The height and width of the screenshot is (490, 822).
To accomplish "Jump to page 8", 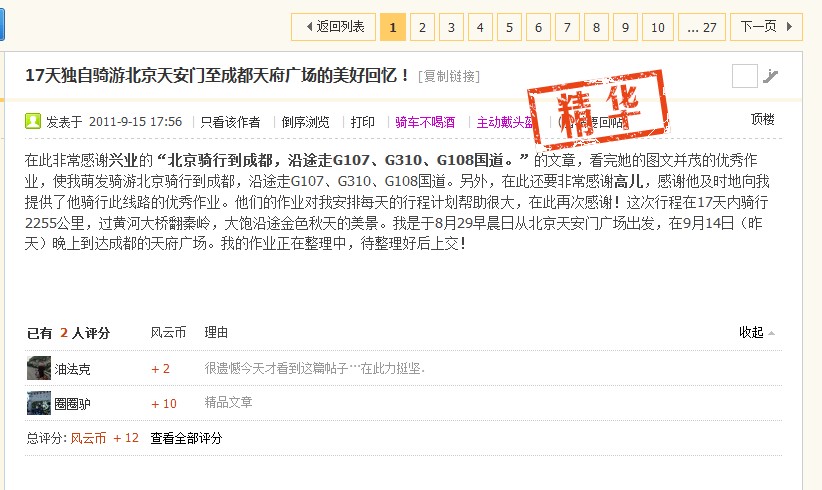I will click(x=596, y=27).
